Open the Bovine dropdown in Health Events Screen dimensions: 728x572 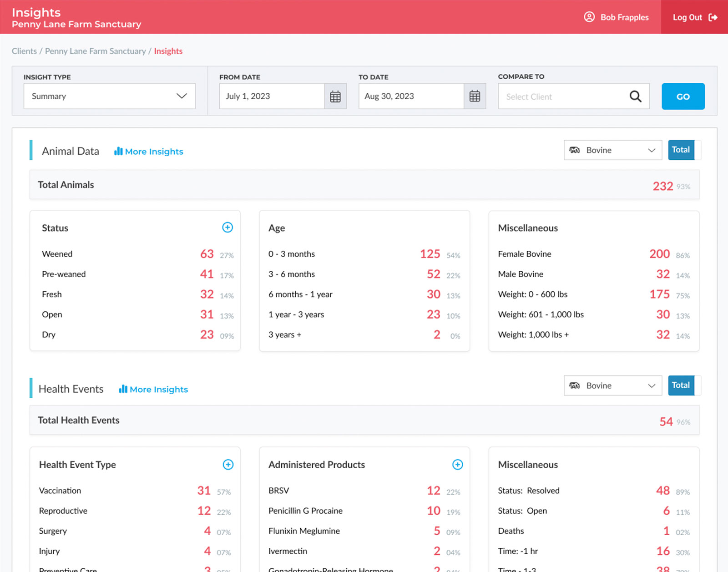612,385
